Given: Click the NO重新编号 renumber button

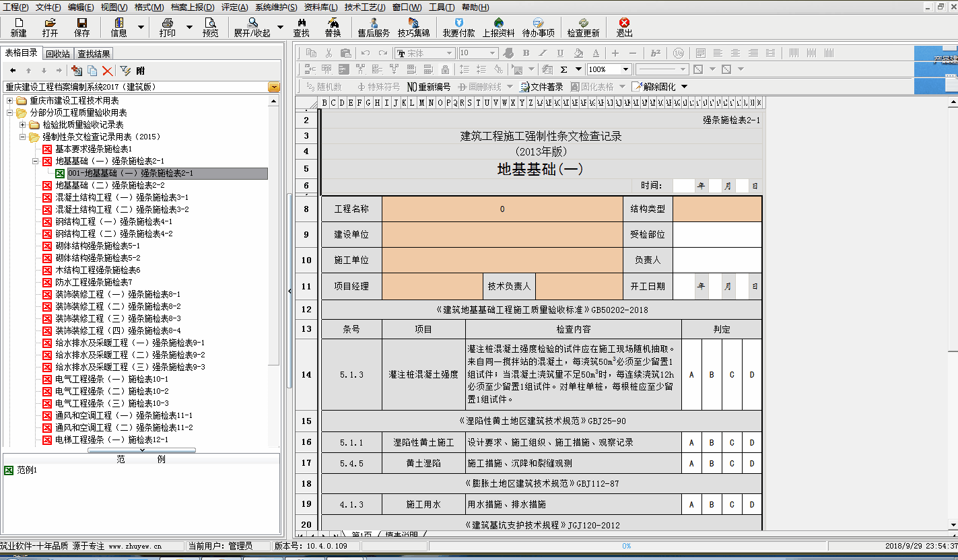Looking at the screenshot, I should point(429,87).
